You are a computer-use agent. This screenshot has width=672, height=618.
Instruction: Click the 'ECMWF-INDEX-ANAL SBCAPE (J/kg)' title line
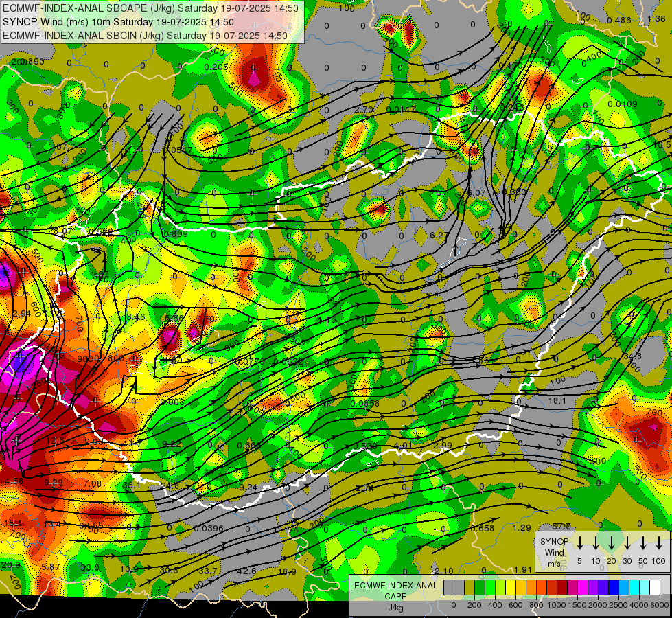(150, 8)
